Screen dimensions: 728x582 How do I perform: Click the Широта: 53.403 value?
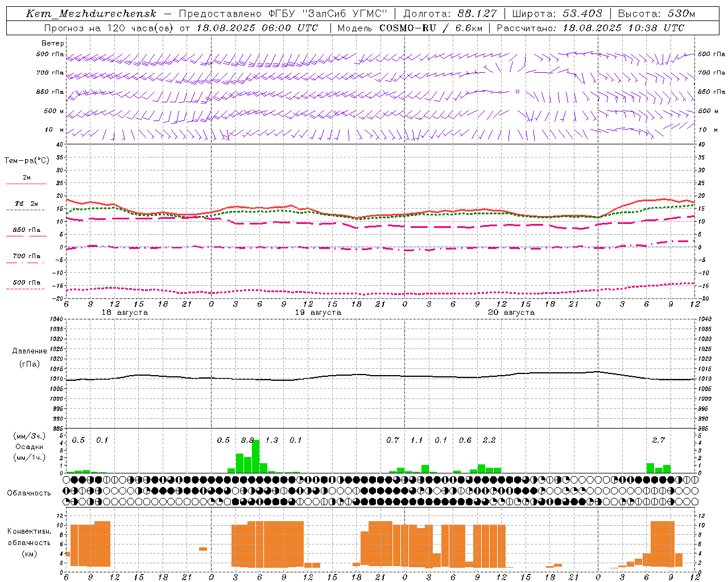click(557, 14)
